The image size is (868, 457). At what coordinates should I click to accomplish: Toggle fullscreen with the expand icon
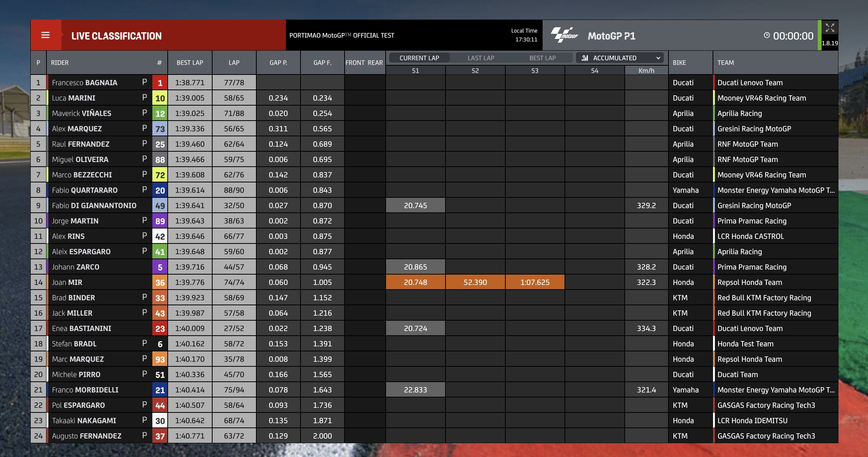[x=830, y=28]
